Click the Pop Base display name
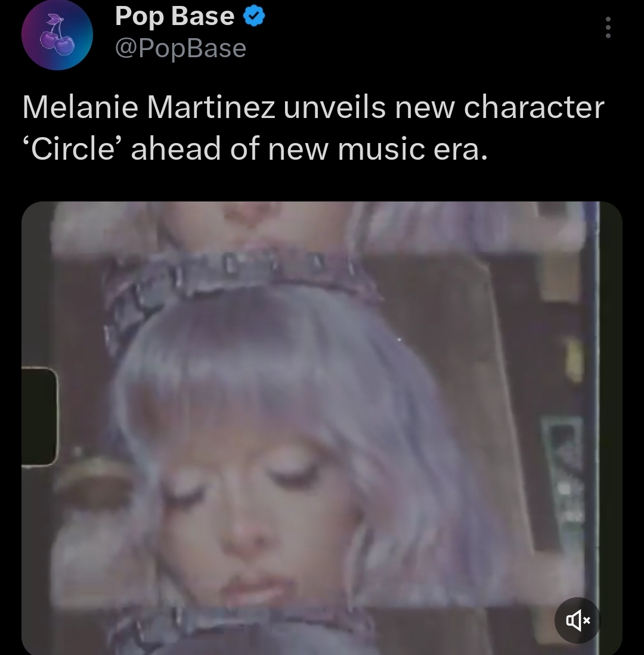 (175, 16)
